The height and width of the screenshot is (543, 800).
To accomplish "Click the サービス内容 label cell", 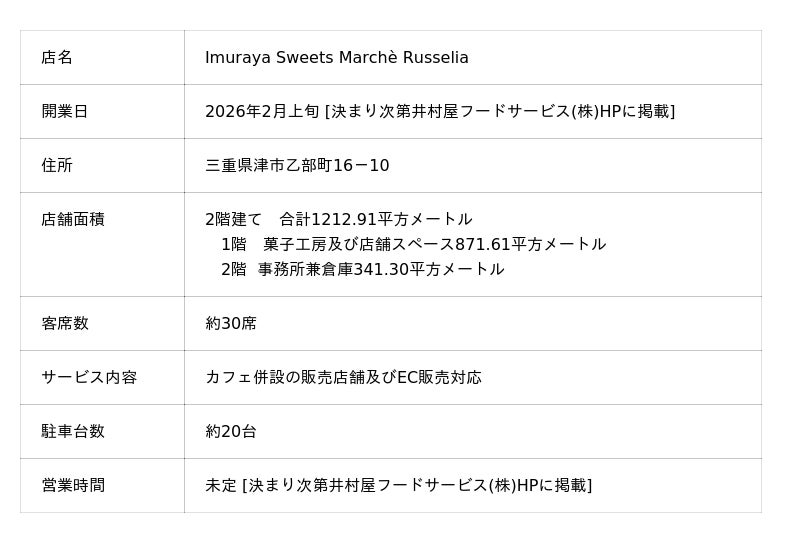I will [89, 378].
